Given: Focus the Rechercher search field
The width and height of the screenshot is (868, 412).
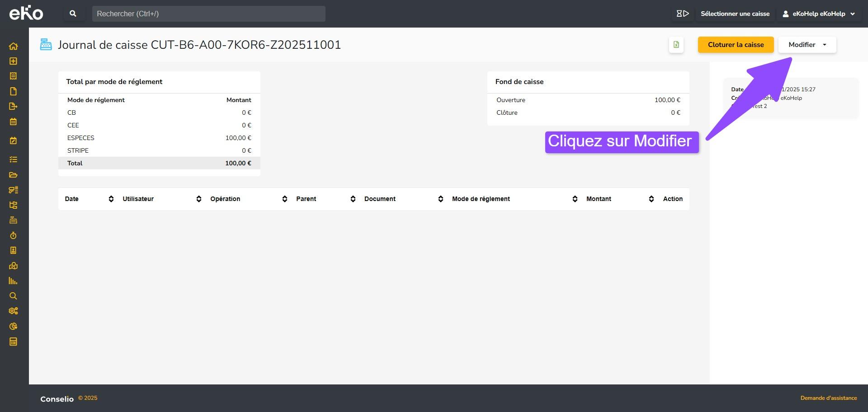Looking at the screenshot, I should tap(208, 14).
